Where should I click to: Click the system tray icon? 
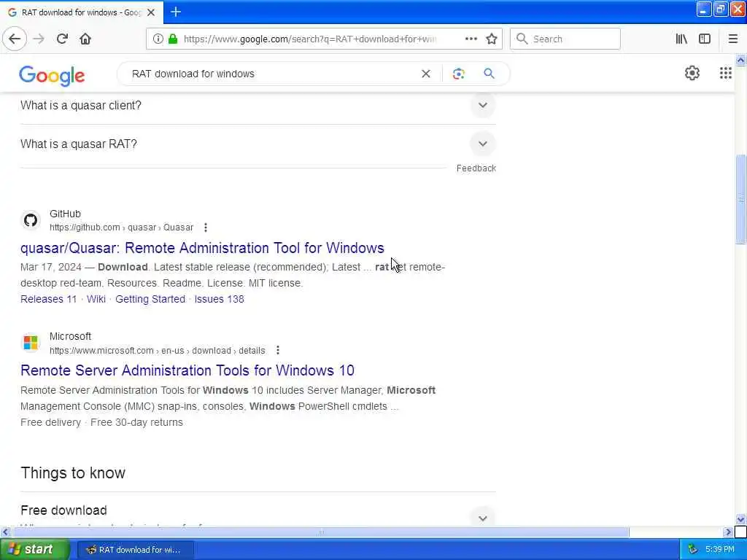point(692,550)
